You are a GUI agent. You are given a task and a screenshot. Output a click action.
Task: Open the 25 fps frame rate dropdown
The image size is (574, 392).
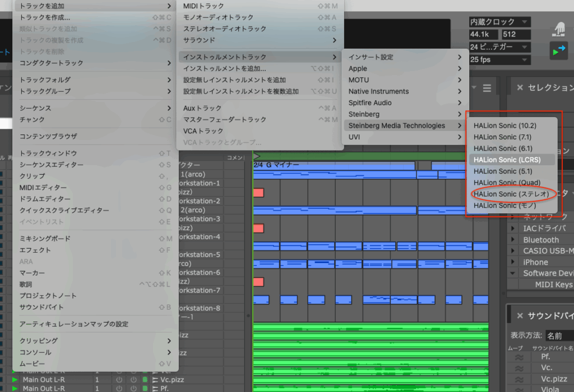[x=499, y=59]
